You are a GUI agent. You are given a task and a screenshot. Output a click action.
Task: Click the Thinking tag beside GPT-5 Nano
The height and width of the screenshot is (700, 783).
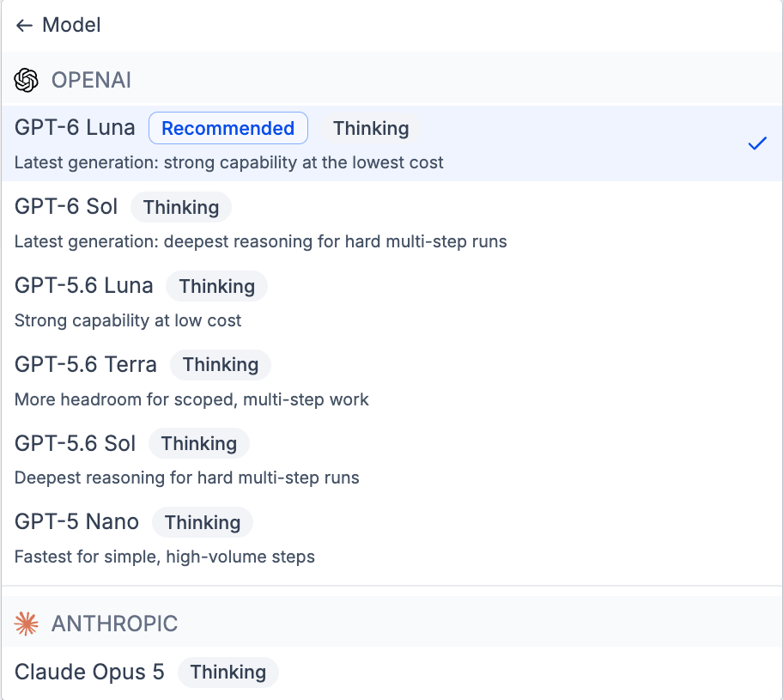pos(203,522)
